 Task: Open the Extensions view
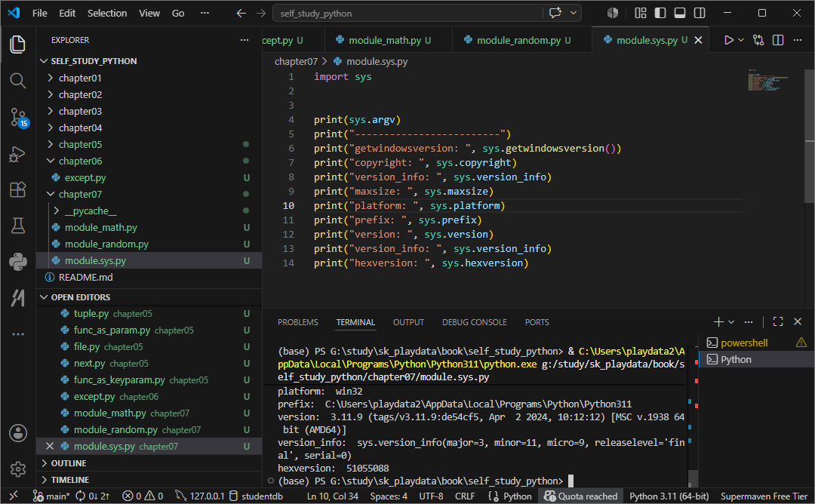(x=17, y=189)
